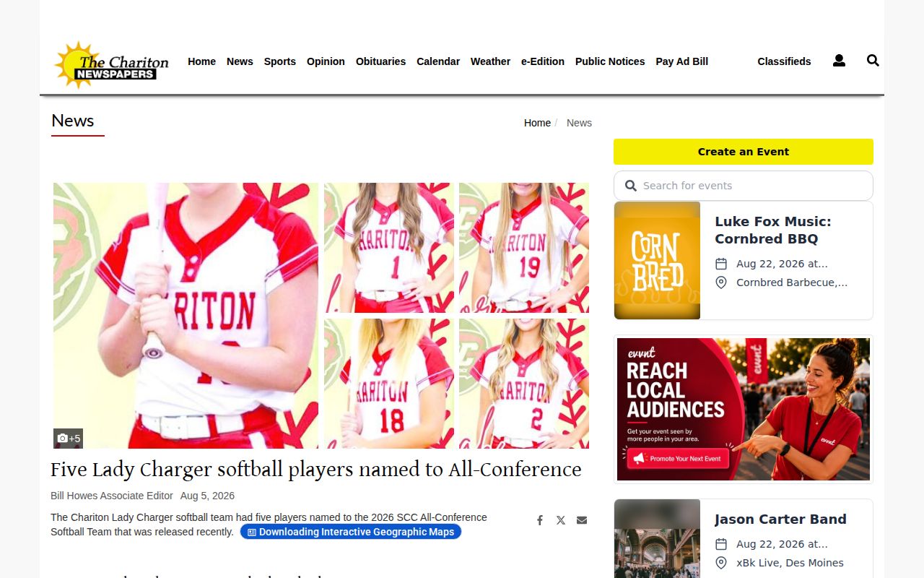Screen dimensions: 924x578
Task: Click the Cornbred event thumbnail
Action: [657, 260]
